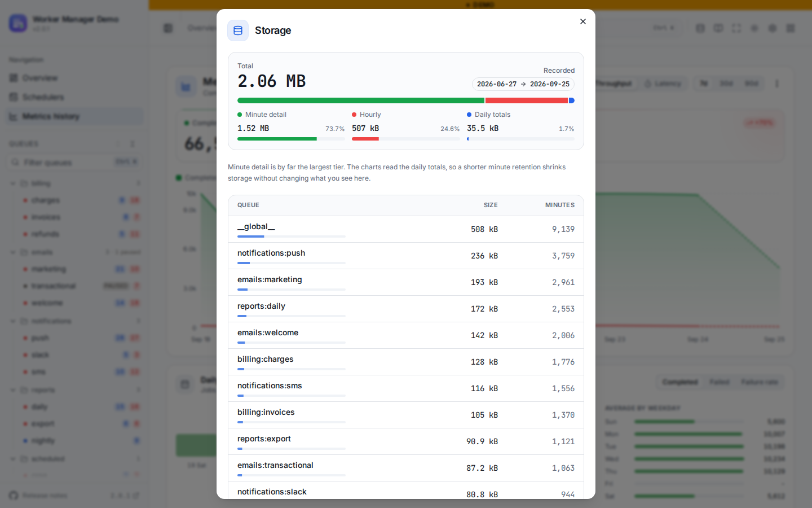Click the Worker Manager Demo app logo

point(18,23)
